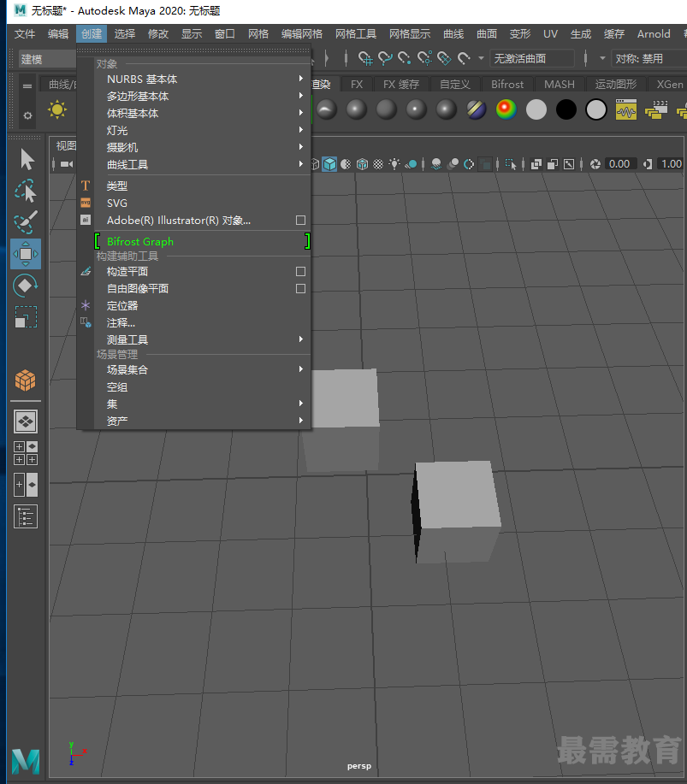Click the sun ambient light shelf icon
Screen dimensions: 687x784
coord(57,109)
